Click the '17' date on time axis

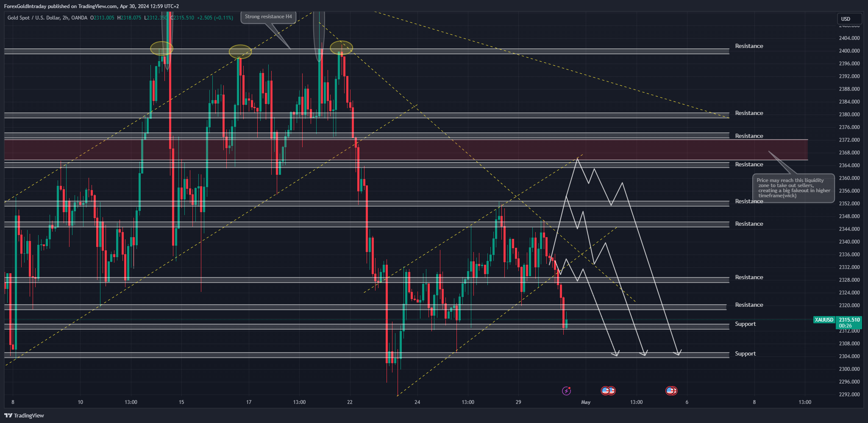(249, 402)
